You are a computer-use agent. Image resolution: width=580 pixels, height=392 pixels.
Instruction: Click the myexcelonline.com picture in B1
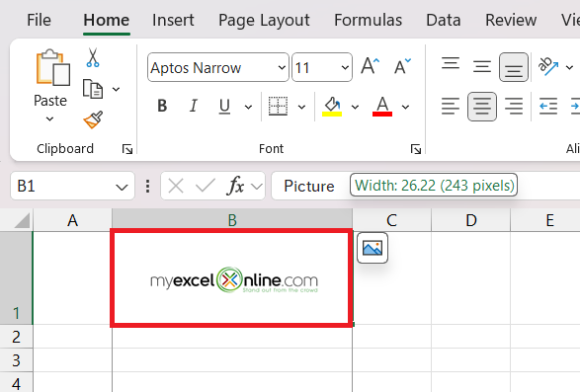(x=234, y=280)
